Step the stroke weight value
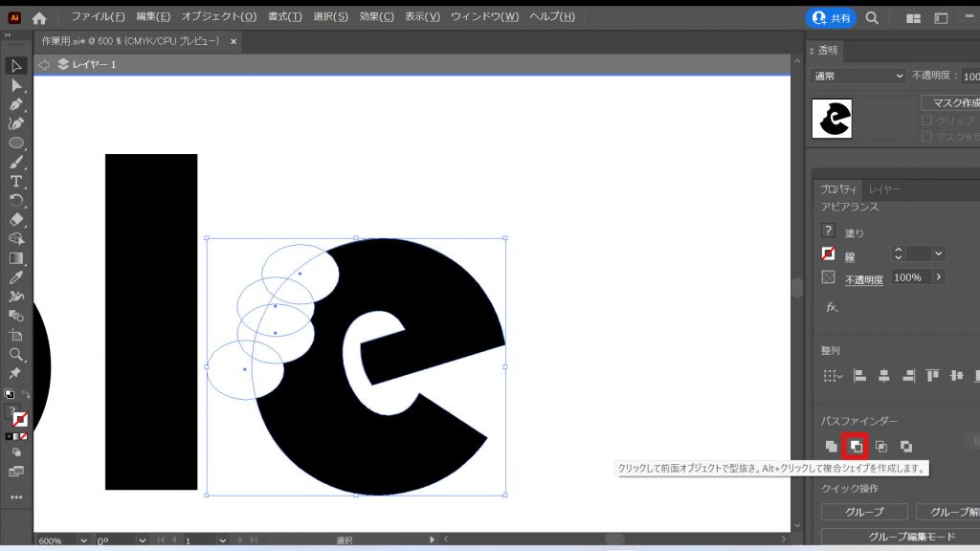This screenshot has width=980, height=551. [x=898, y=253]
